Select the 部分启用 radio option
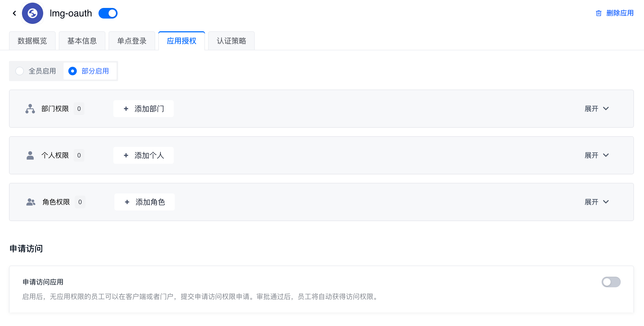Image resolution: width=644 pixels, height=326 pixels. coord(73,71)
